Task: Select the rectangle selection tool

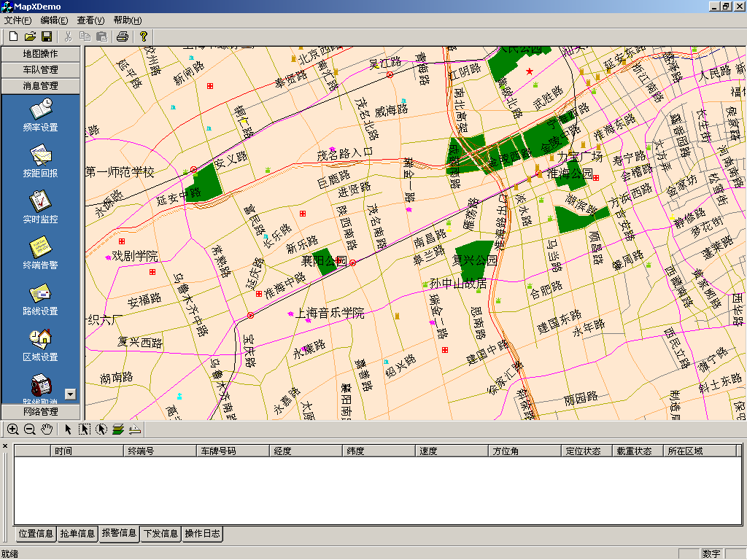Action: 85,429
